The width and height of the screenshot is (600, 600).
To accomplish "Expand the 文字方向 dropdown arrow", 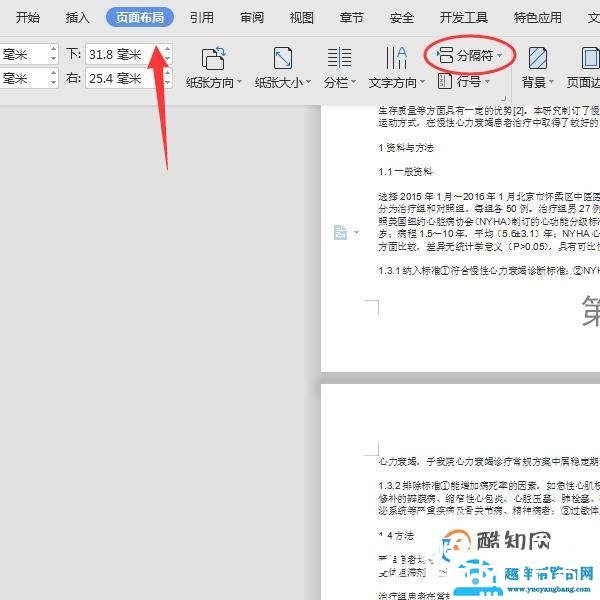I will click(x=423, y=82).
